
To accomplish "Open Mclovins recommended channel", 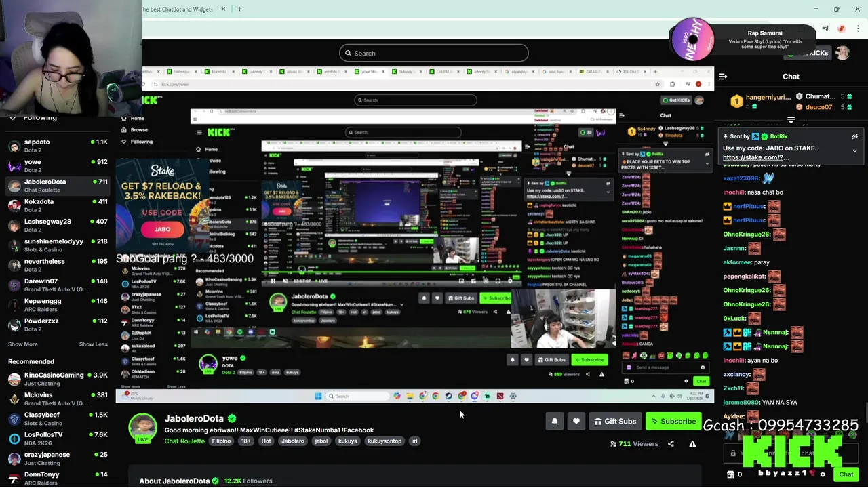I will [x=58, y=399].
